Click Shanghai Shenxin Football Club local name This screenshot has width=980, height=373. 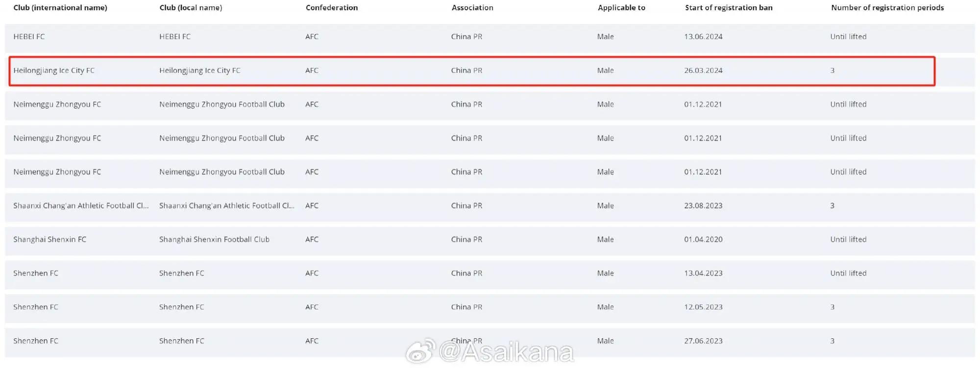pyautogui.click(x=214, y=239)
